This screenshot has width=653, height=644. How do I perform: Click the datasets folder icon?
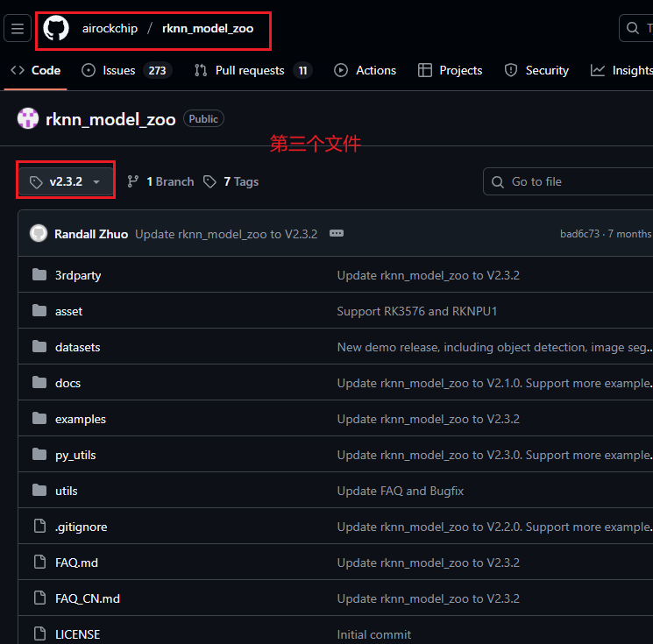(x=39, y=346)
